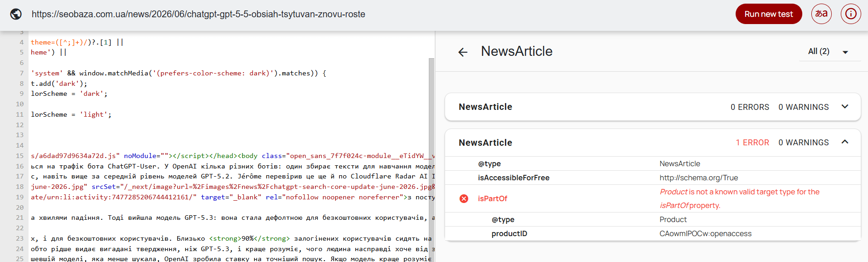Click code line number 15
The image size is (868, 262).
(19, 156)
